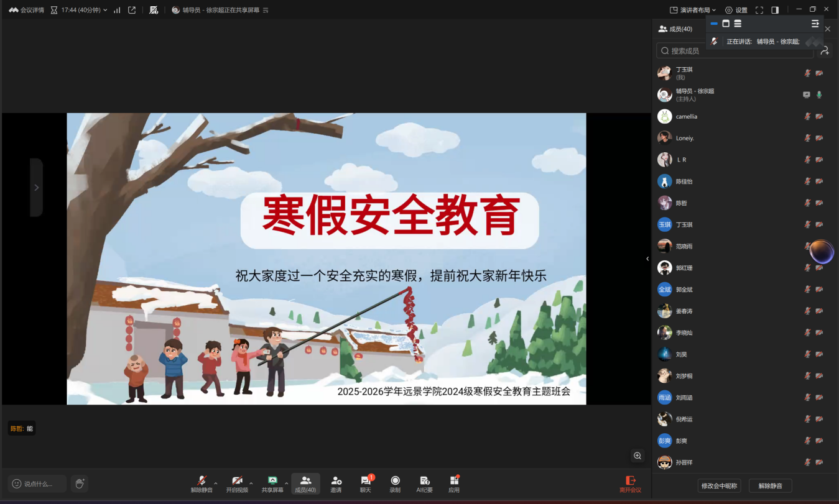Expand the 演讲者布局 layout dropdown
Viewport: 839px width, 504px height.
click(693, 10)
